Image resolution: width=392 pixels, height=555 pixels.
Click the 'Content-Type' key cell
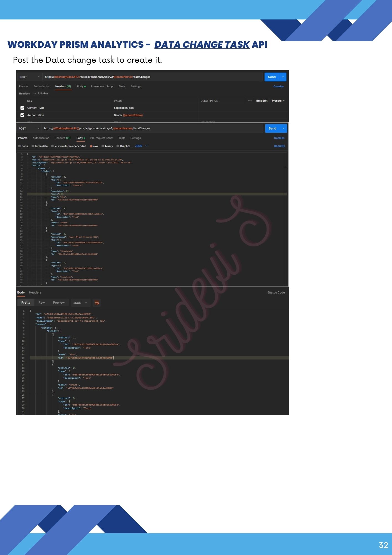click(69, 108)
